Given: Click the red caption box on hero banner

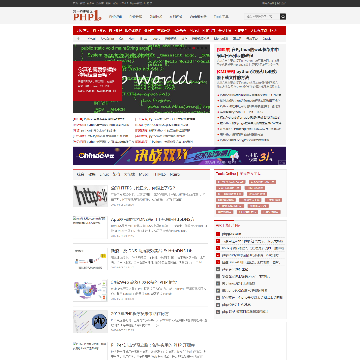Looking at the screenshot, I should 97,81.
